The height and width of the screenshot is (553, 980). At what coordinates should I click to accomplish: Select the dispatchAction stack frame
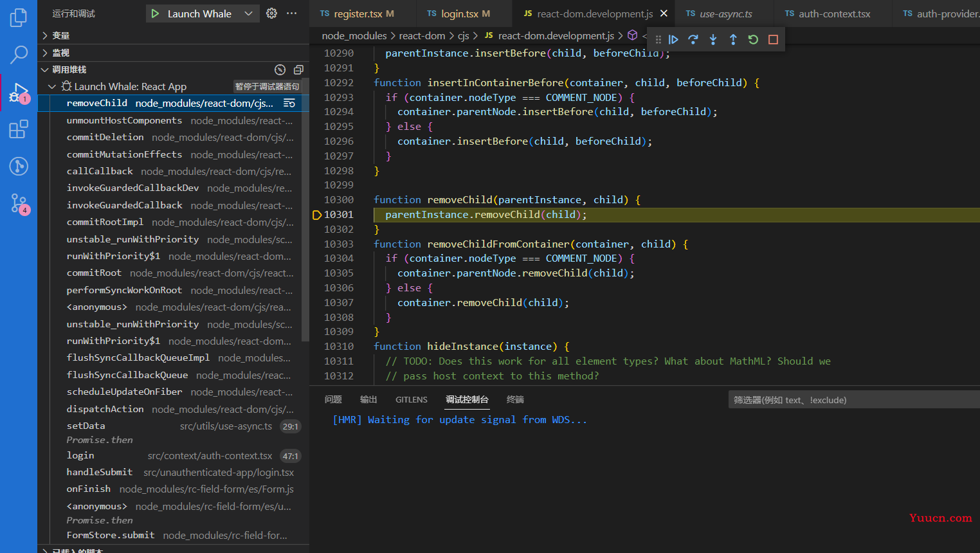(170, 409)
